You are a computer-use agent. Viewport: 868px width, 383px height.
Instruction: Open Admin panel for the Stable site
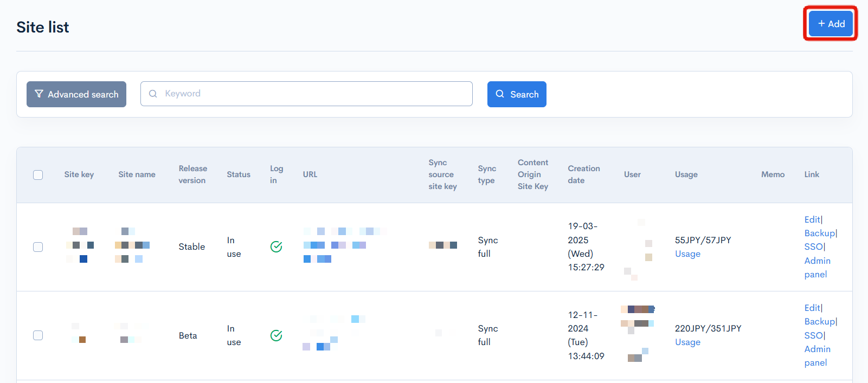pyautogui.click(x=817, y=268)
